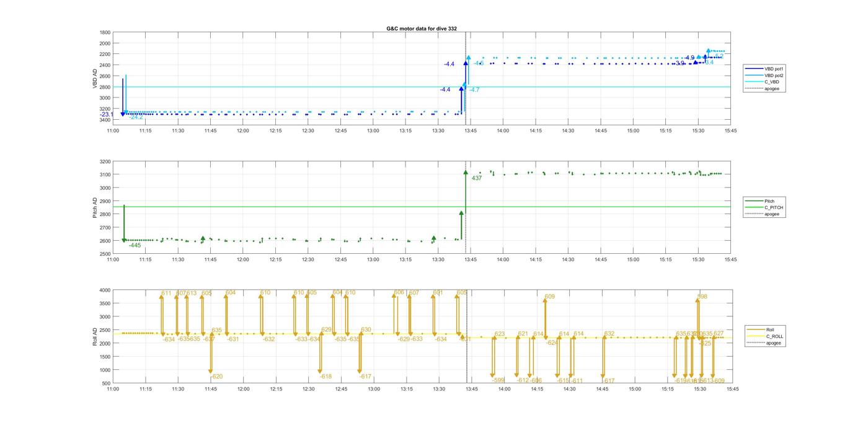Image resolution: width=868 pixels, height=430 pixels.
Task: Click the '13:45' tick under Roll plot
Action: 471,389
